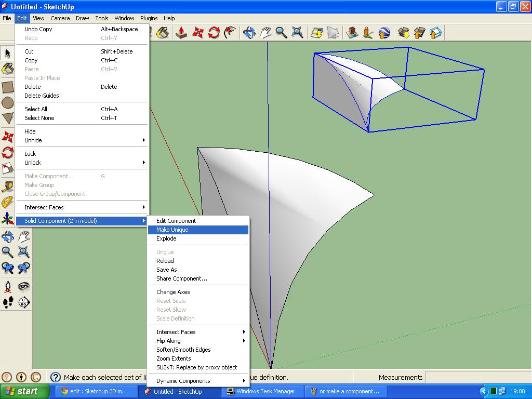Expand the Unhide submenu
This screenshot has height=399, width=532.
click(x=82, y=140)
